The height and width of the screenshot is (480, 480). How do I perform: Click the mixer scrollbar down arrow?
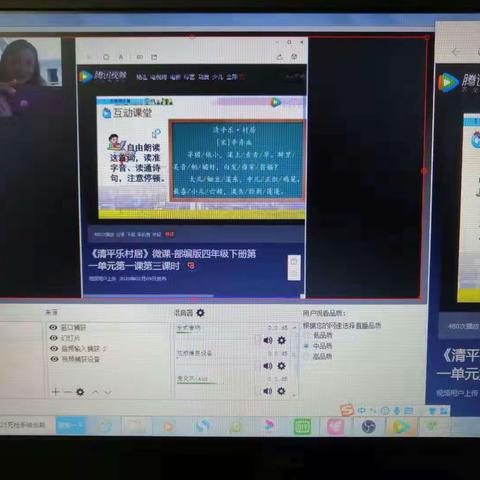294,395
